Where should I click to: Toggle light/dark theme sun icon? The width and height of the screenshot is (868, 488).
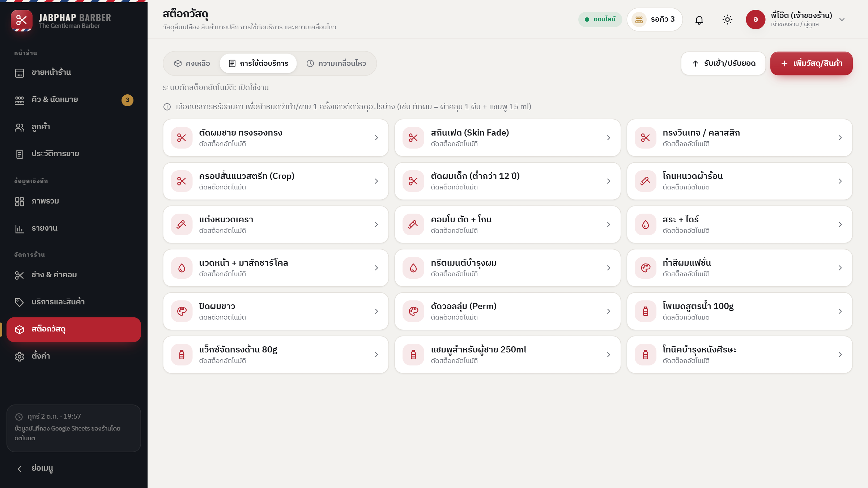(x=727, y=20)
